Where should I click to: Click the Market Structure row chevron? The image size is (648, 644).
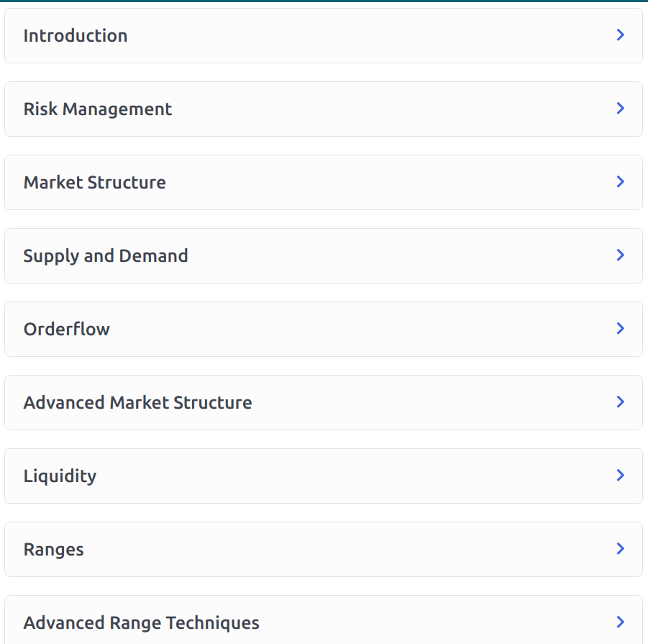620,182
